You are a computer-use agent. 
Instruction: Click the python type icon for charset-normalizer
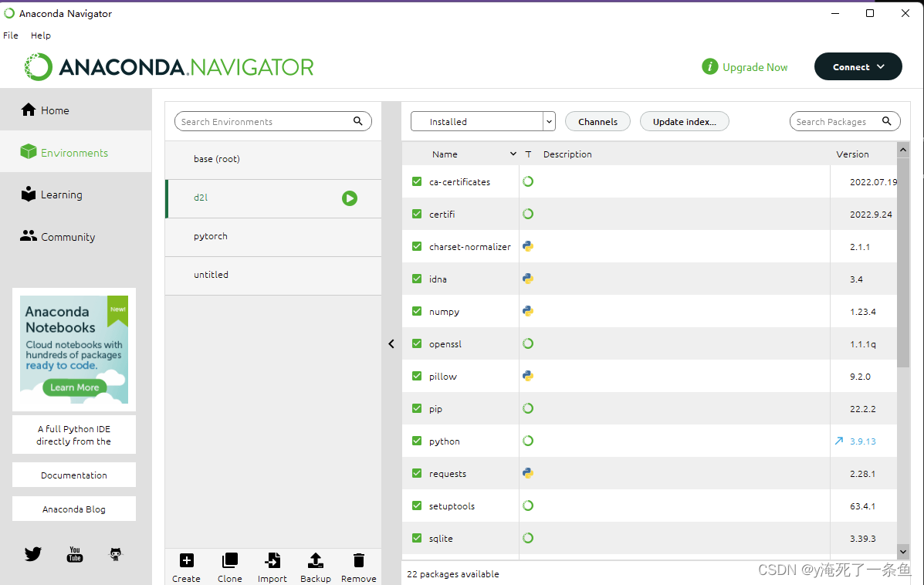[x=528, y=246]
